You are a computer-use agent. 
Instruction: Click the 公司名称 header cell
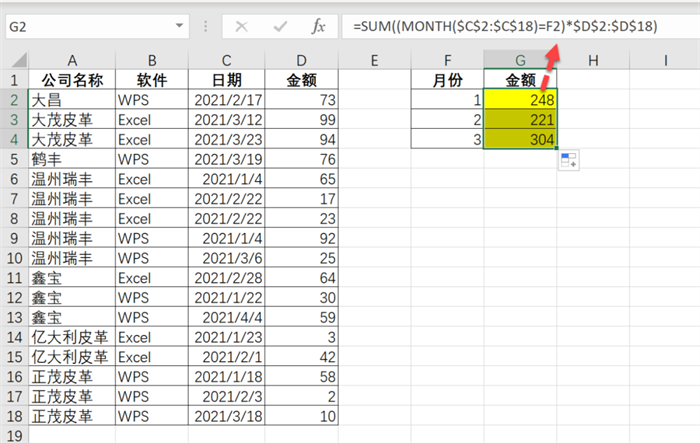tap(72, 80)
